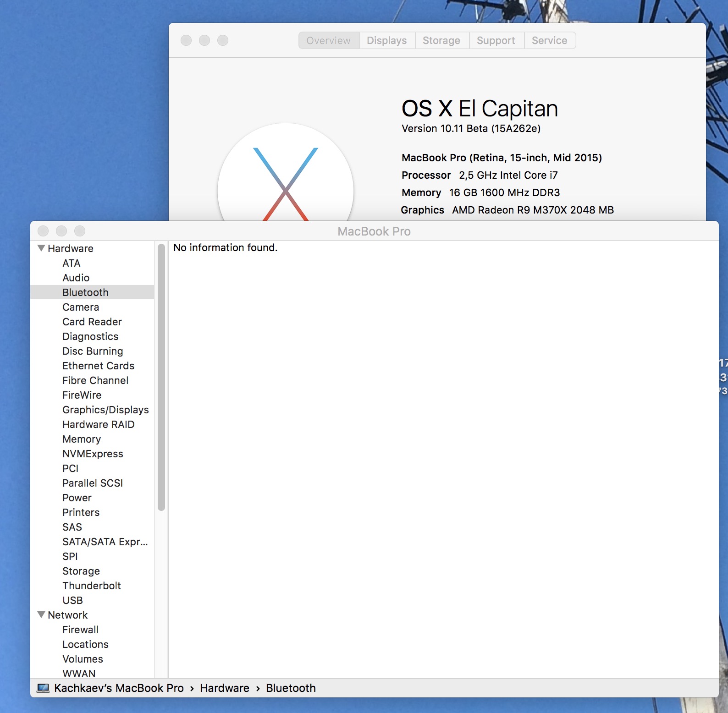Viewport: 728px width, 713px height.
Task: Select Disc Burning entry
Action: coord(93,351)
